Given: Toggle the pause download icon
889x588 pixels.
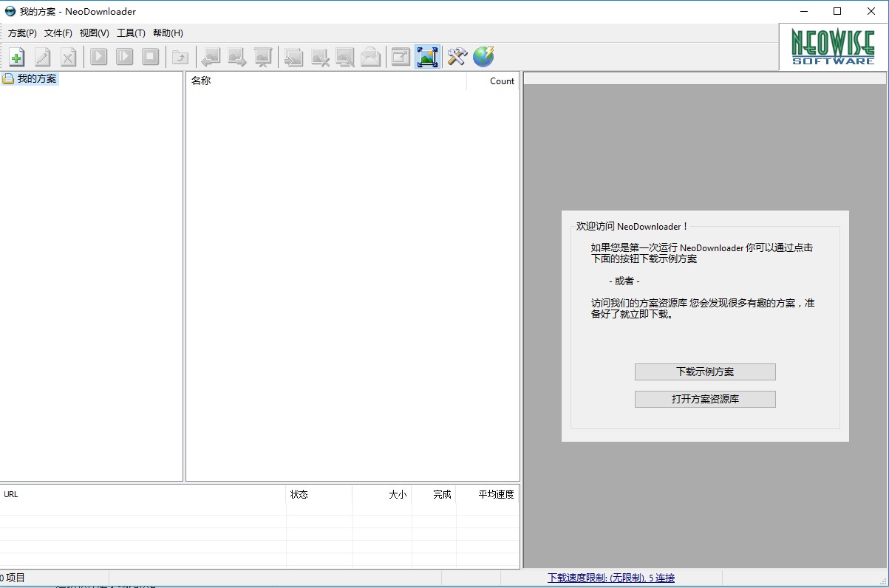Looking at the screenshot, I should pos(124,56).
